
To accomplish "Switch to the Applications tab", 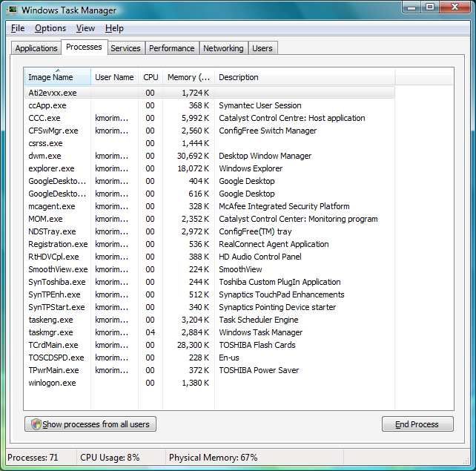I will (x=36, y=48).
